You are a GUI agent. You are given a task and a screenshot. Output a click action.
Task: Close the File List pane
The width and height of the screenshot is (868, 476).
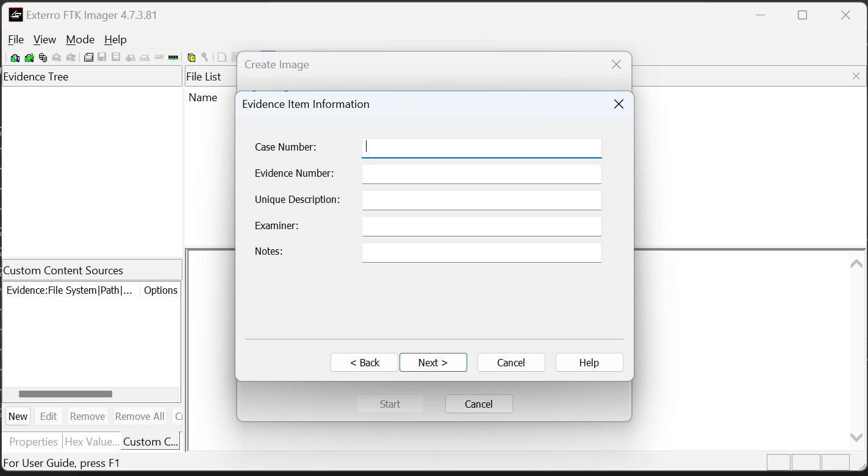pyautogui.click(x=856, y=76)
